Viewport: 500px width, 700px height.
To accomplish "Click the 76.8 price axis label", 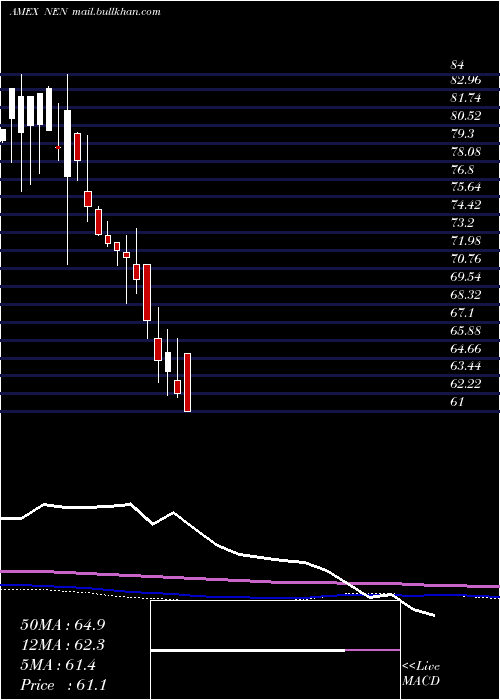I will (x=462, y=170).
